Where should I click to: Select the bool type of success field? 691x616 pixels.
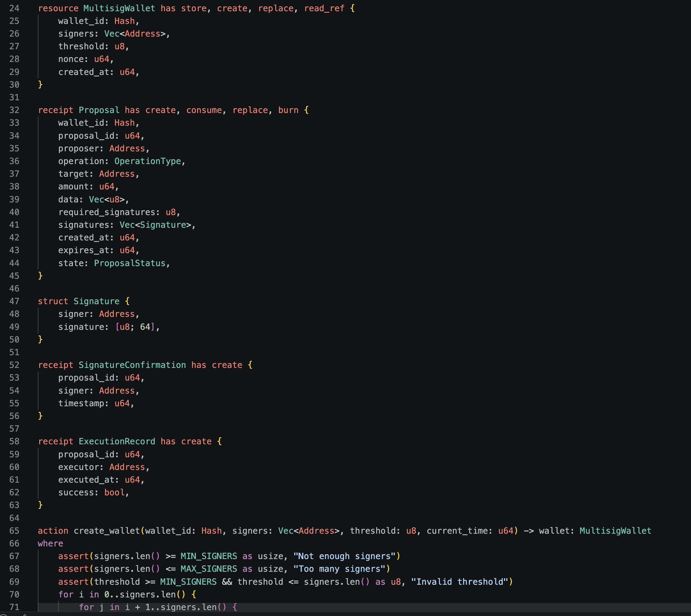pyautogui.click(x=114, y=492)
